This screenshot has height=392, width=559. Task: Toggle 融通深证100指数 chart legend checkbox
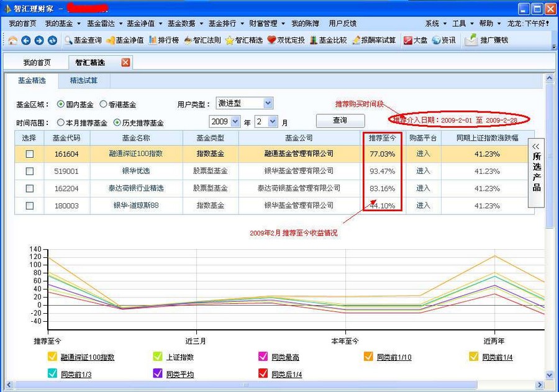point(52,357)
